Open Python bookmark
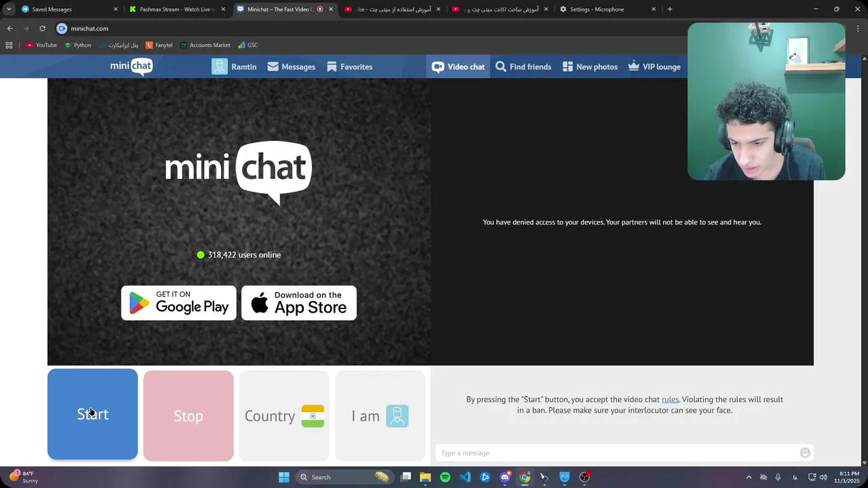 click(x=78, y=45)
